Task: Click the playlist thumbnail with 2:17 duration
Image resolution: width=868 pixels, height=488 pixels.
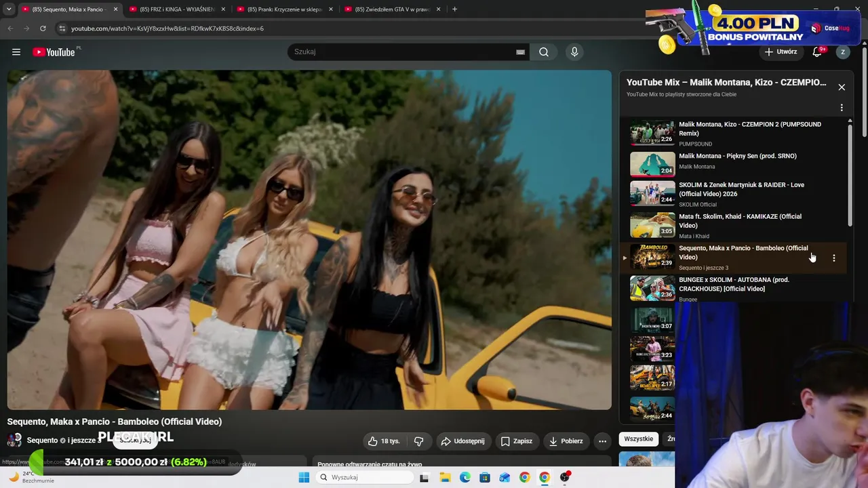Action: coord(652,378)
